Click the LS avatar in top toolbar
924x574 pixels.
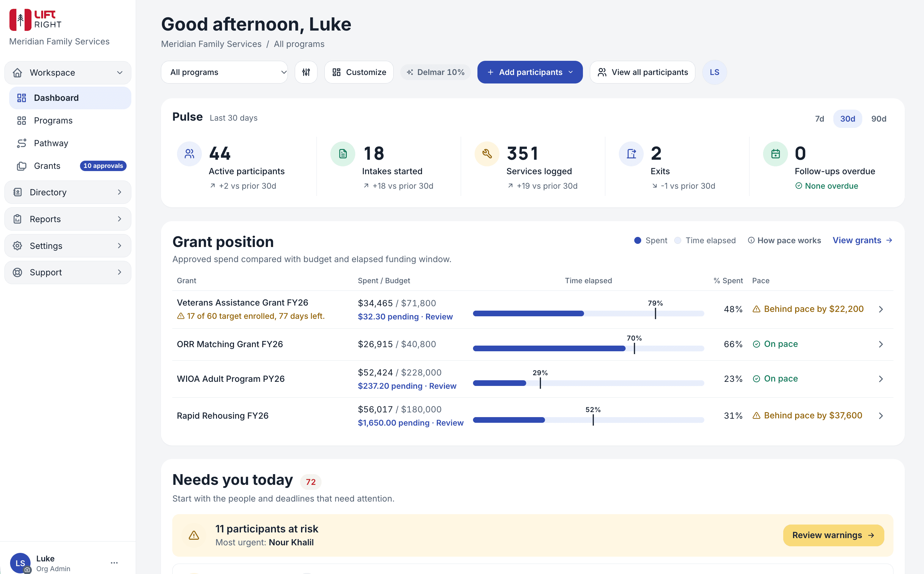click(715, 72)
